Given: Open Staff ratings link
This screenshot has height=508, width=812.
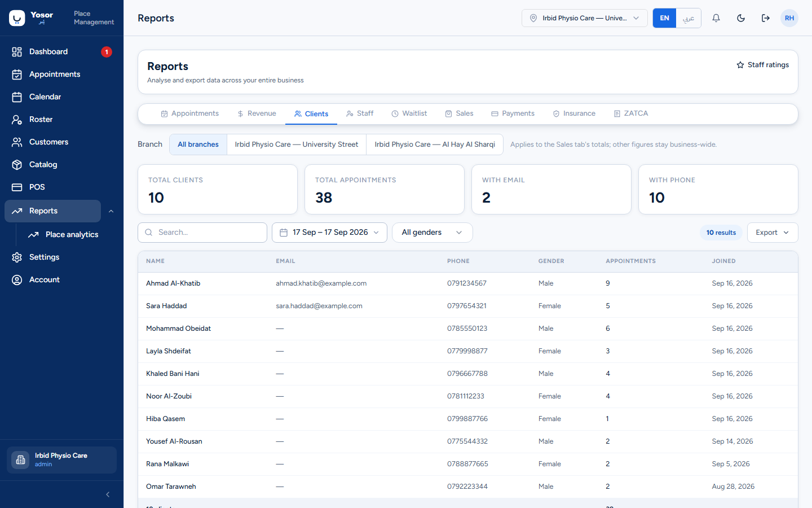Looking at the screenshot, I should 762,65.
